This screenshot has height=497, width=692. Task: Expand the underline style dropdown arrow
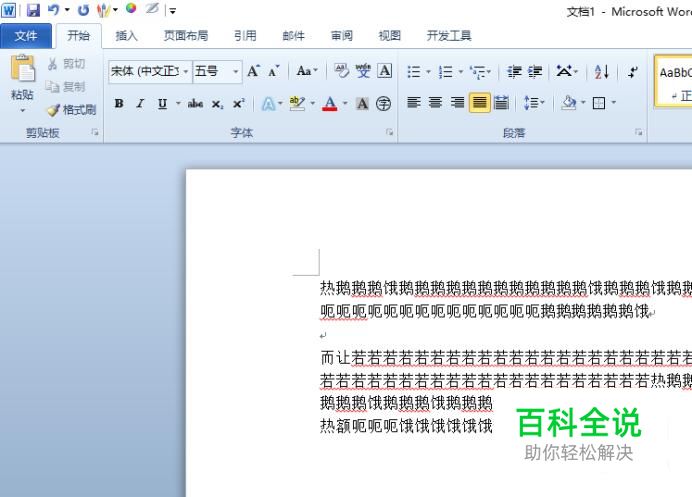[x=178, y=104]
